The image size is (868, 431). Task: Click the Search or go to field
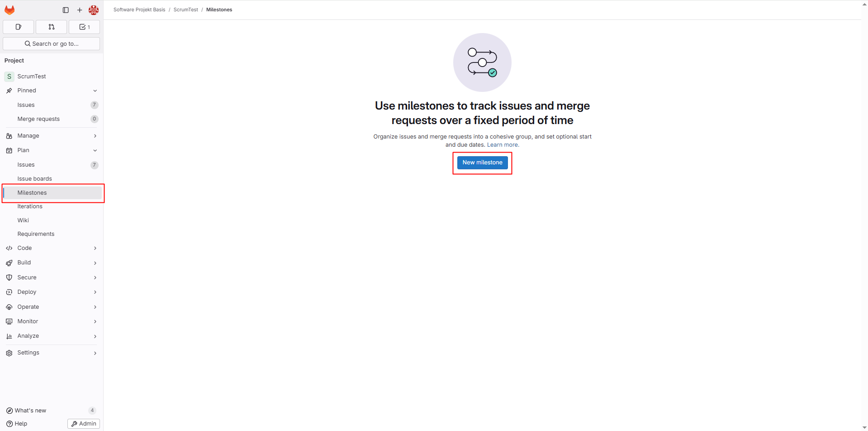tap(52, 44)
